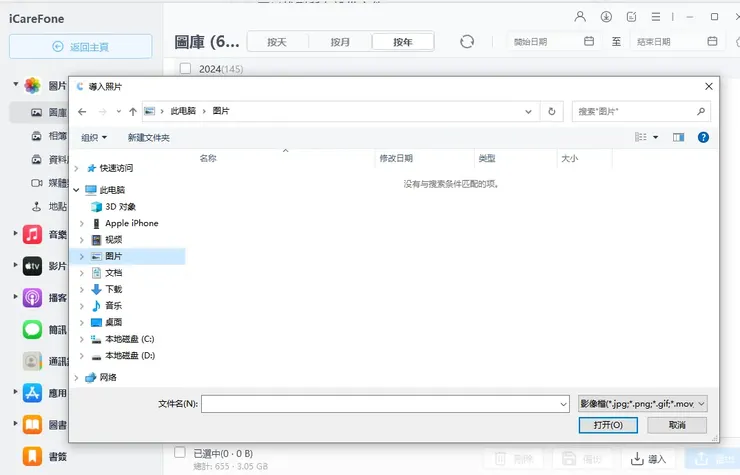The image size is (740, 475).
Task: Switch to the by-day tab
Action: 277,42
